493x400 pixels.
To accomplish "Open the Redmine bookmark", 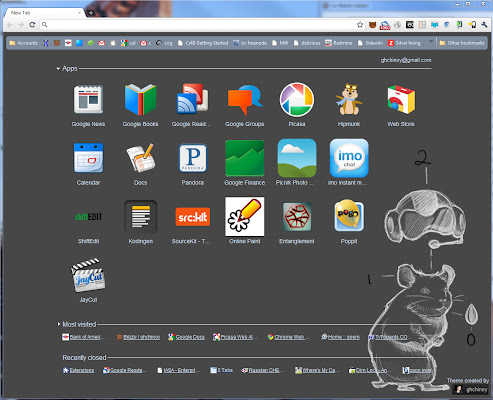I will tap(339, 43).
